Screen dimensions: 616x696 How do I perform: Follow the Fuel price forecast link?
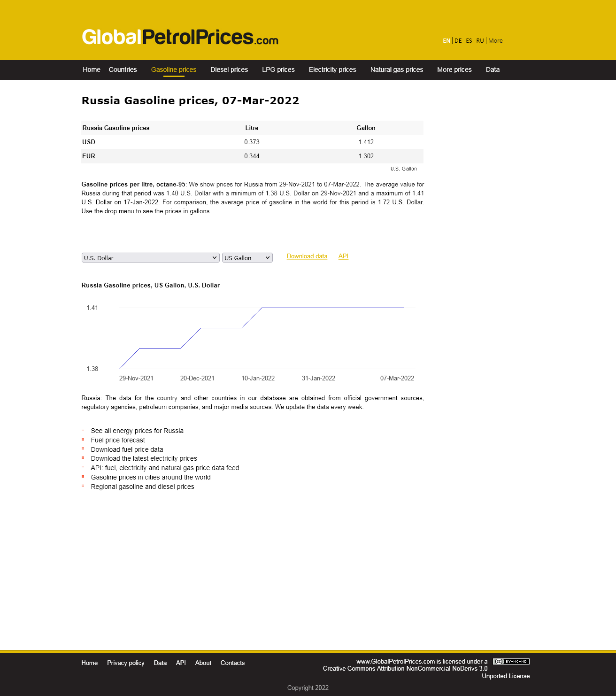(x=118, y=440)
